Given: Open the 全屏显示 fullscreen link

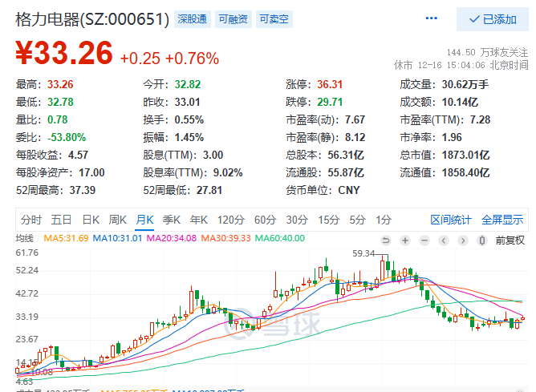Looking at the screenshot, I should [x=502, y=220].
